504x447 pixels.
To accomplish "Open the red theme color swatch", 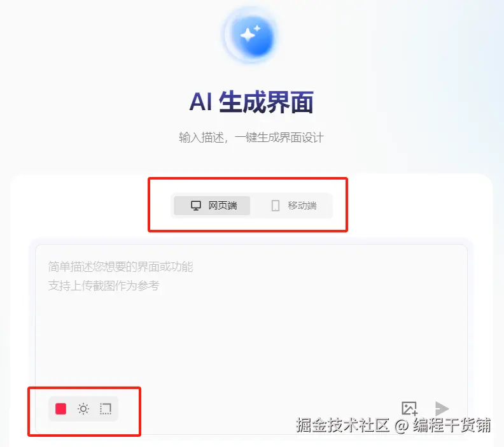I will coord(60,409).
